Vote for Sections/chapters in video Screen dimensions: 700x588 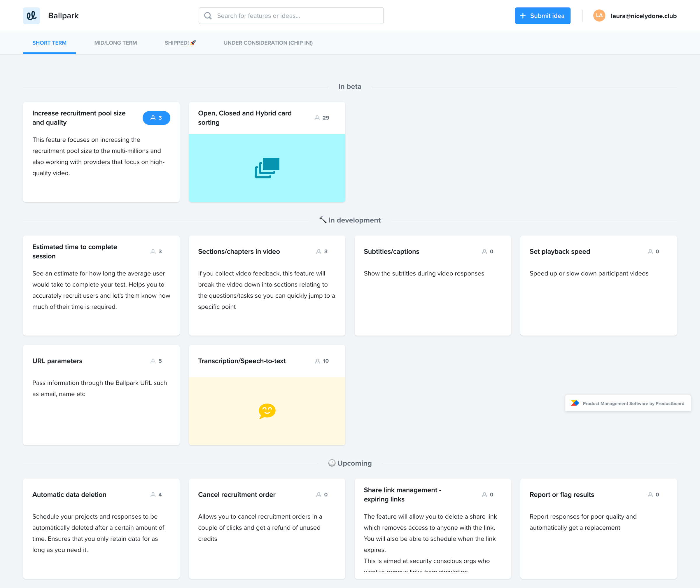click(322, 252)
